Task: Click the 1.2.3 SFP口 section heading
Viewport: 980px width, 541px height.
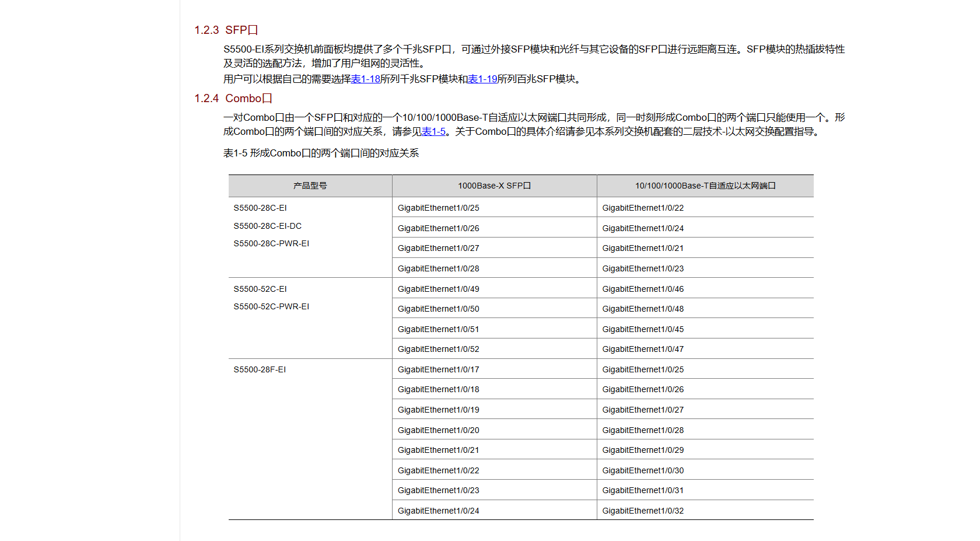Action: [226, 30]
